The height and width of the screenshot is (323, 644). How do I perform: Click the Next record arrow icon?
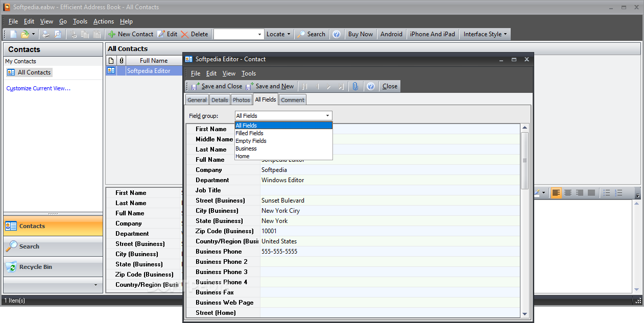(329, 86)
